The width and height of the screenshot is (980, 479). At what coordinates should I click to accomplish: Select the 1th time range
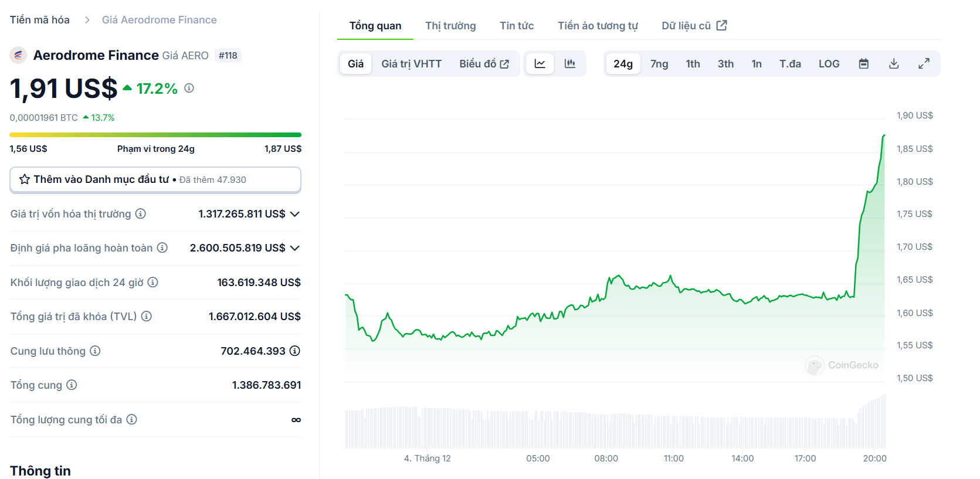(693, 63)
